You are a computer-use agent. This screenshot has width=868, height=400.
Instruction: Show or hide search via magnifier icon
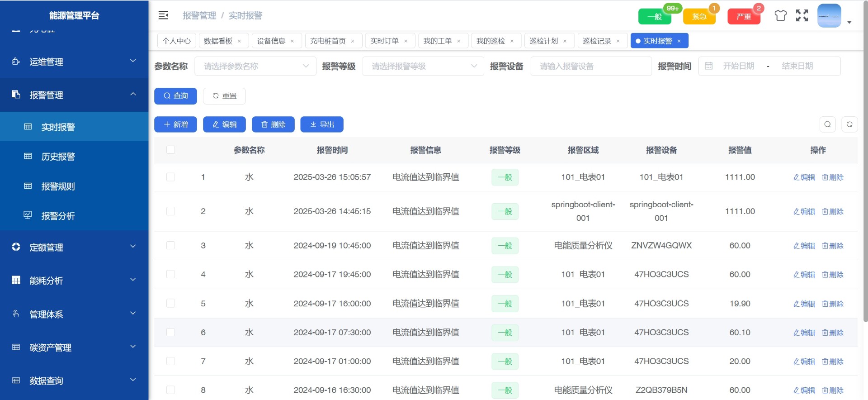click(827, 124)
